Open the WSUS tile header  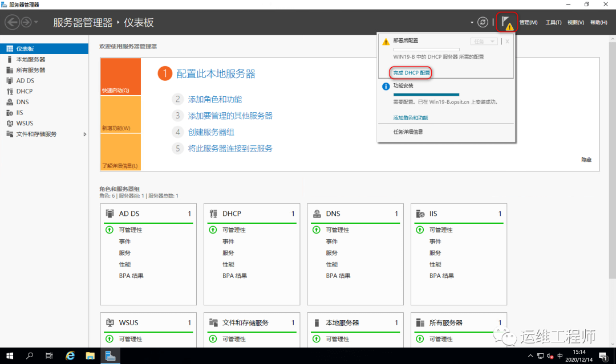[148, 322]
